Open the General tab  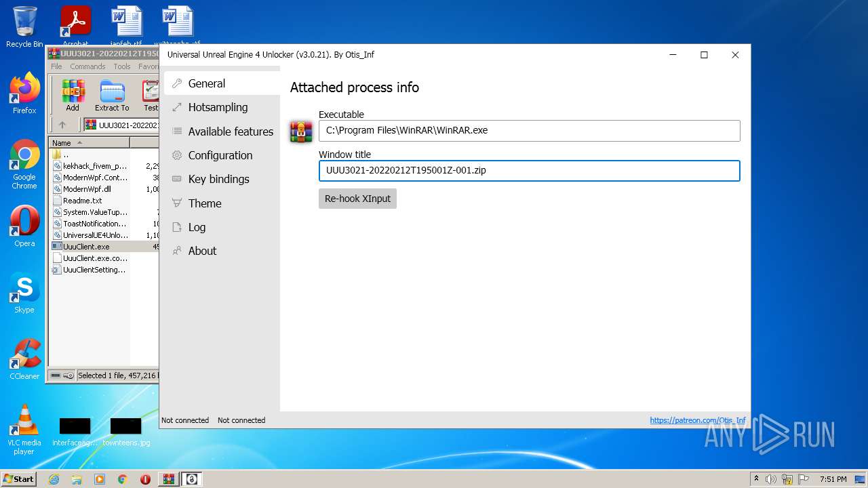[222, 83]
